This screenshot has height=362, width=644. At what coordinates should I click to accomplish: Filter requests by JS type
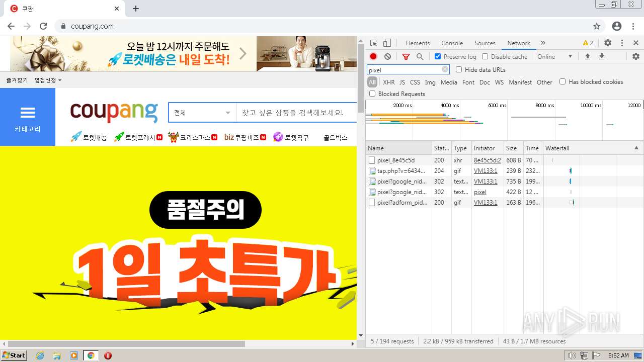point(402,82)
